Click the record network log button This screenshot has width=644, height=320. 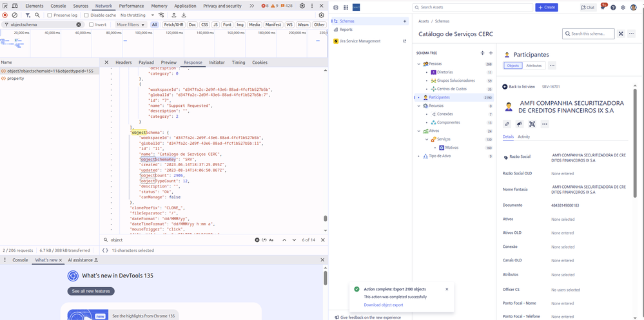click(x=5, y=15)
